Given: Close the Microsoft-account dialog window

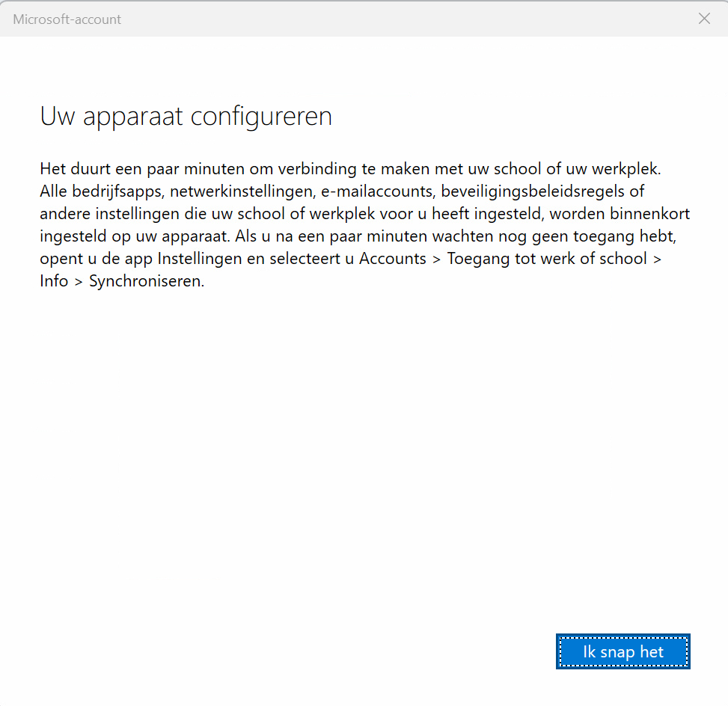Looking at the screenshot, I should point(704,19).
